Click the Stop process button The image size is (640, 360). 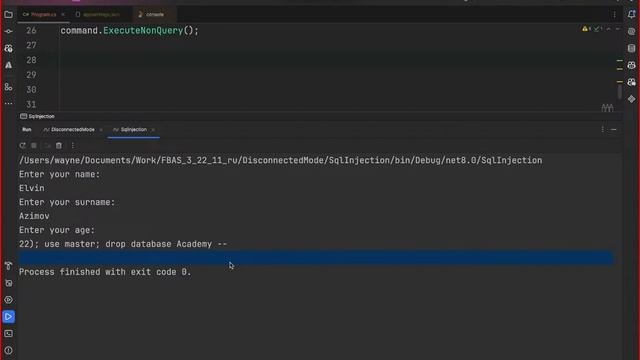click(x=34, y=146)
